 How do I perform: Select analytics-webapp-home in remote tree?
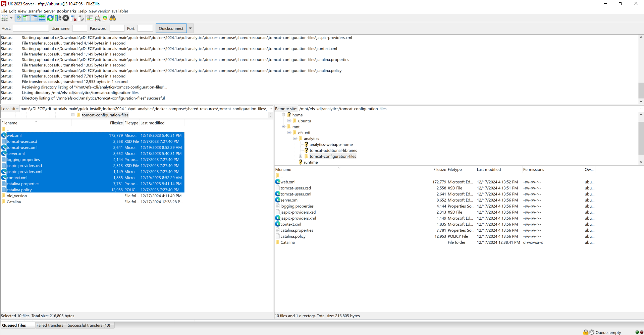coord(331,145)
